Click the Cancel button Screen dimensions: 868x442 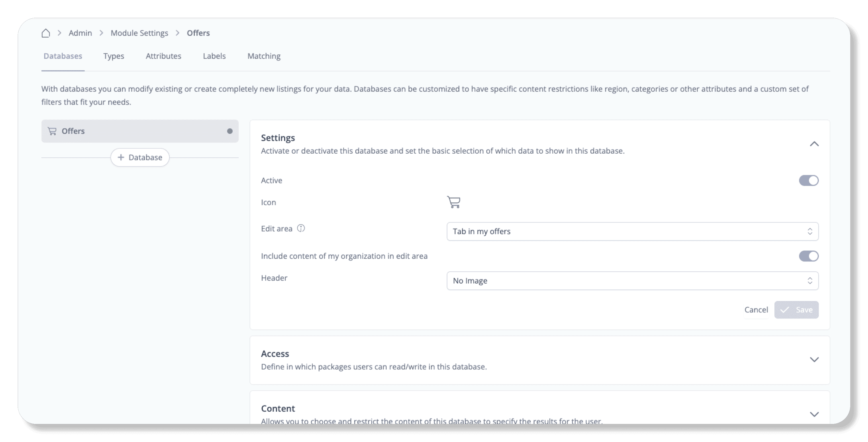pos(756,310)
